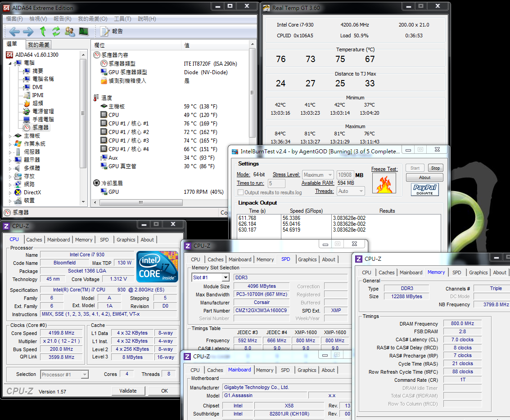This screenshot has height=420, width=510.
Task: Open the users icon in AIDA64 toolbar
Action: tap(70, 31)
